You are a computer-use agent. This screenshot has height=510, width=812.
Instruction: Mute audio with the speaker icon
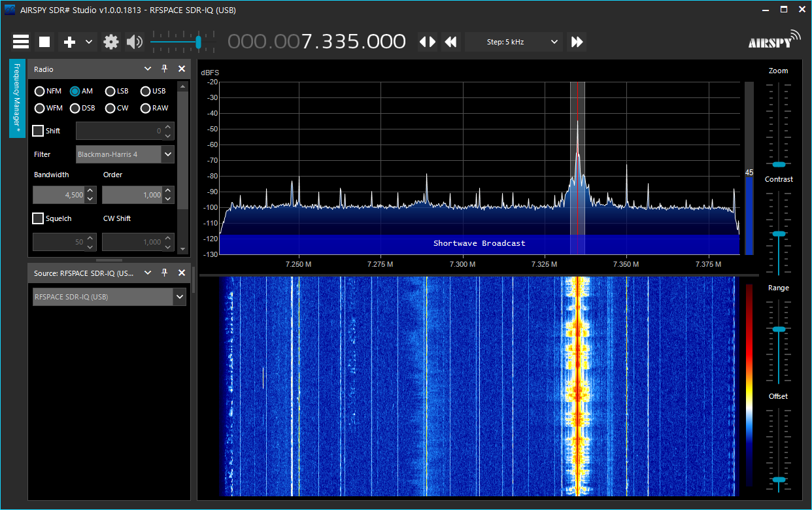pyautogui.click(x=135, y=42)
